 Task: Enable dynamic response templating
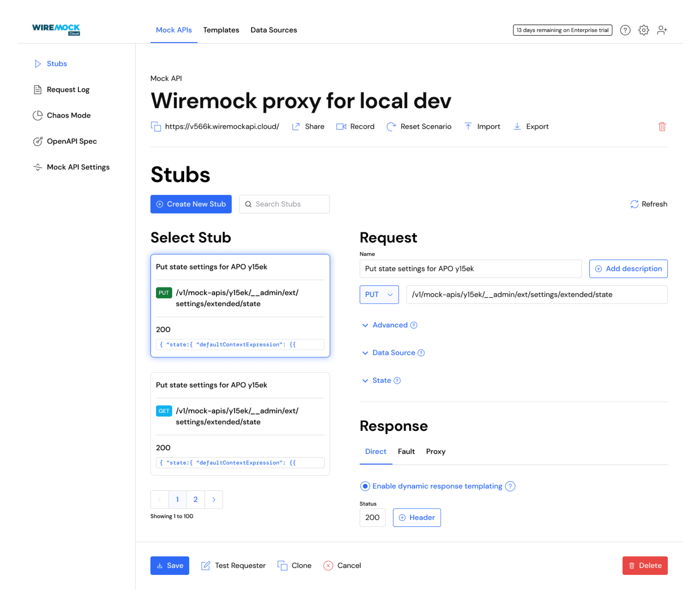point(365,486)
